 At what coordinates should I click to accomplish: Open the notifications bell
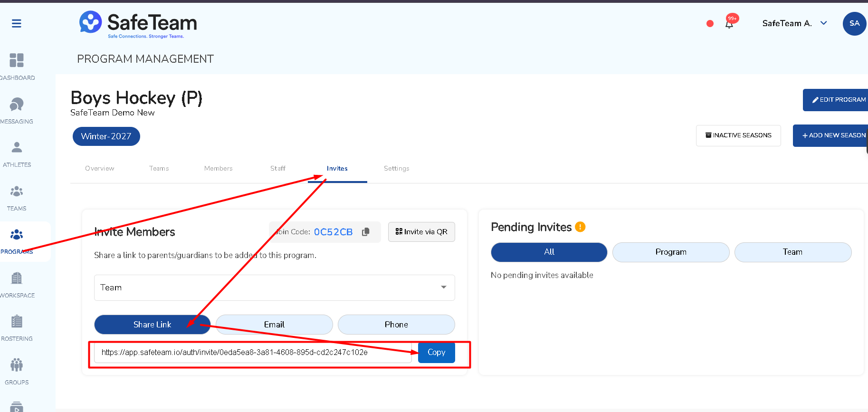coord(729,24)
